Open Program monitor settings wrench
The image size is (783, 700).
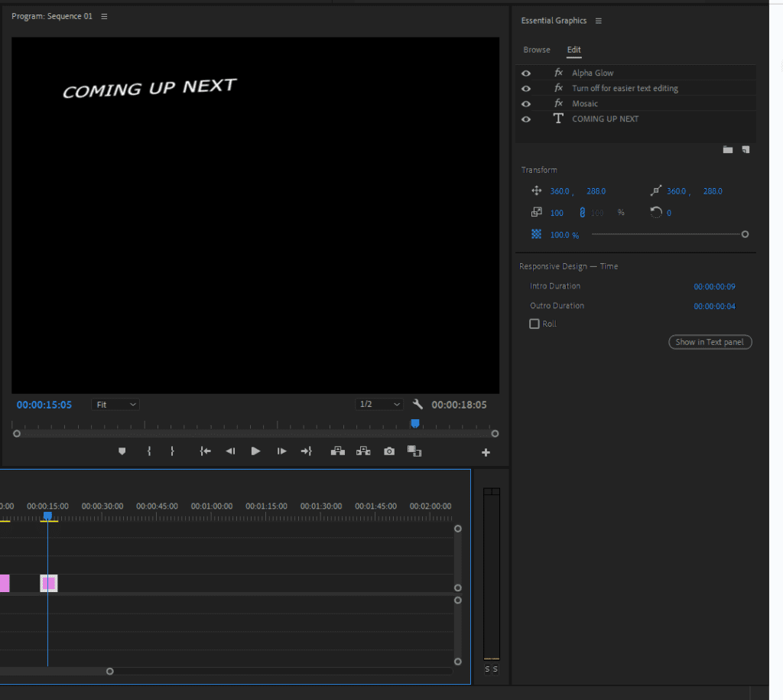pyautogui.click(x=418, y=404)
